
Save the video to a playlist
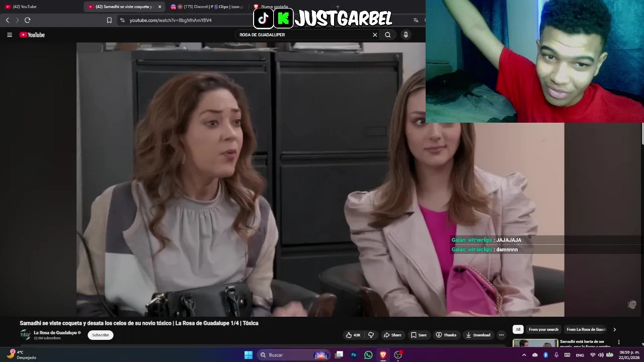click(x=419, y=335)
